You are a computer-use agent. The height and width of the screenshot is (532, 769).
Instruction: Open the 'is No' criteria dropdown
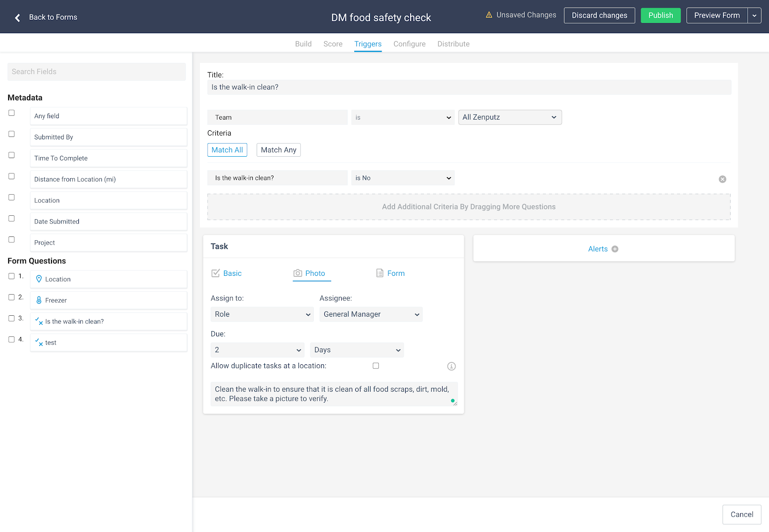(403, 178)
